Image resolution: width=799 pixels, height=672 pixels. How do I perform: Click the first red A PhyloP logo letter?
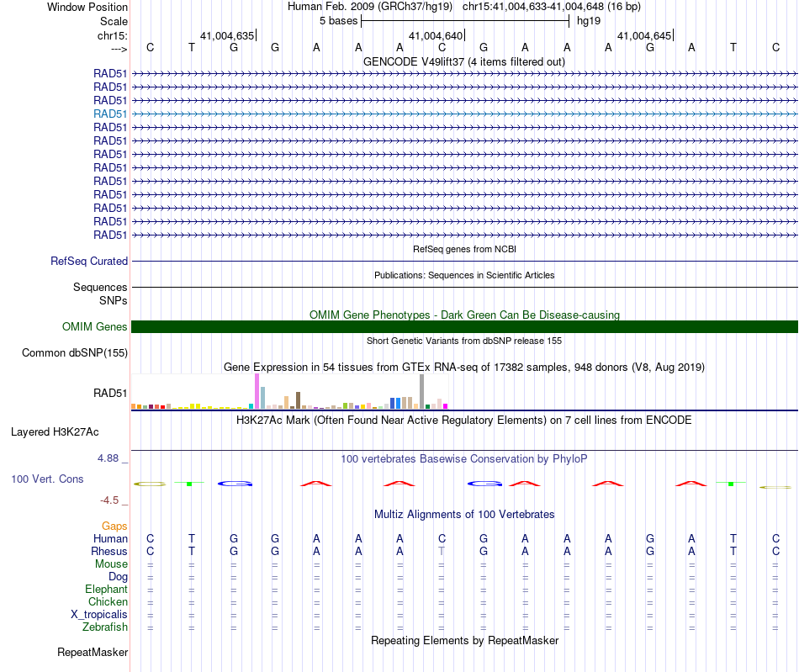(316, 484)
